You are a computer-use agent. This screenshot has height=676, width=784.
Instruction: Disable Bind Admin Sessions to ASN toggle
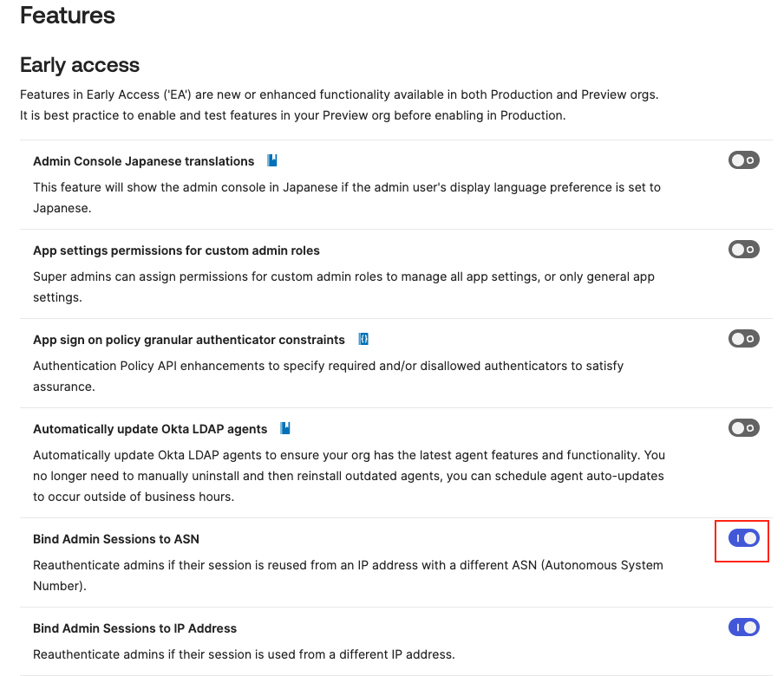click(x=744, y=538)
